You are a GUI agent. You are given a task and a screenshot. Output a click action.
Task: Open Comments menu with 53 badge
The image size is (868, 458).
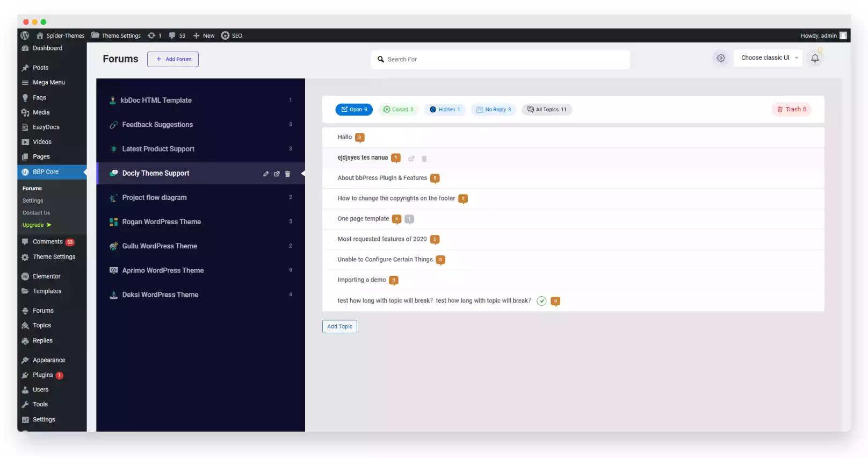[x=48, y=242]
